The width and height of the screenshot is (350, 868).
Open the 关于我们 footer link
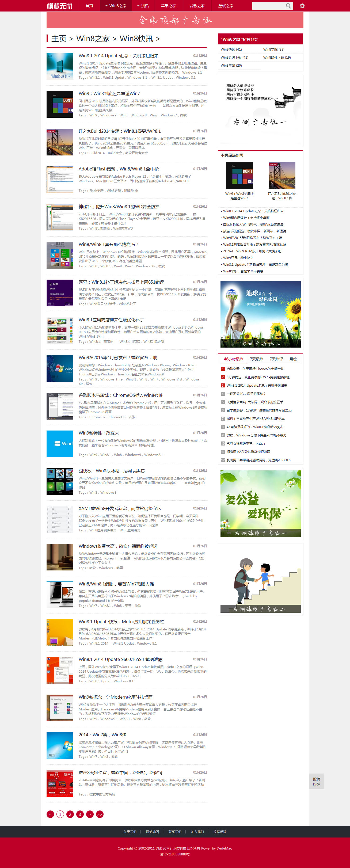coord(130,832)
